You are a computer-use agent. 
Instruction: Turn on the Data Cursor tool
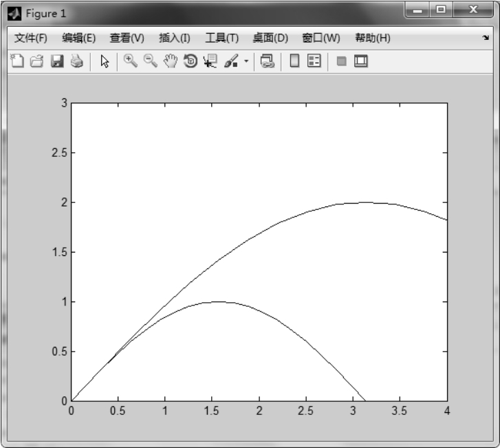point(210,61)
